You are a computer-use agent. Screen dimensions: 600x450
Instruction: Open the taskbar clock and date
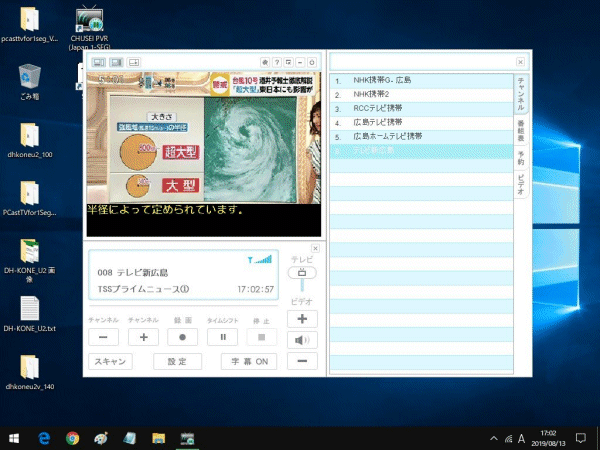click(x=548, y=439)
